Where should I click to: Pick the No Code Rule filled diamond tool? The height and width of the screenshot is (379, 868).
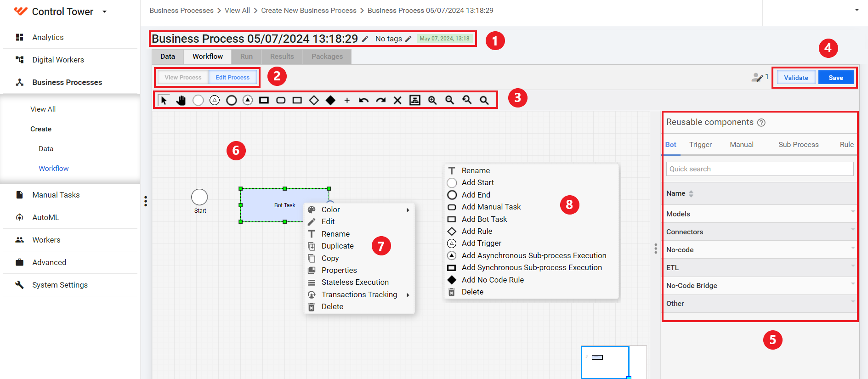(x=330, y=100)
